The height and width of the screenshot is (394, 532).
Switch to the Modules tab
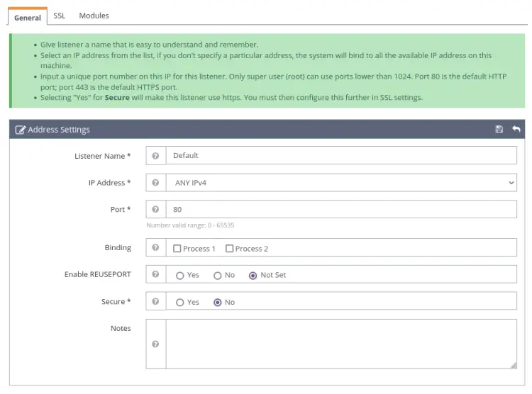94,16
